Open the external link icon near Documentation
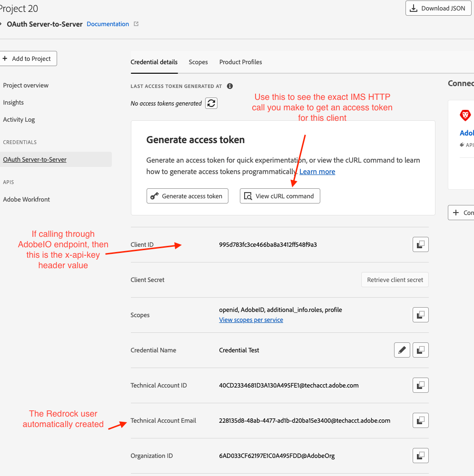Screen dimensions: 474x476 (x=136, y=24)
